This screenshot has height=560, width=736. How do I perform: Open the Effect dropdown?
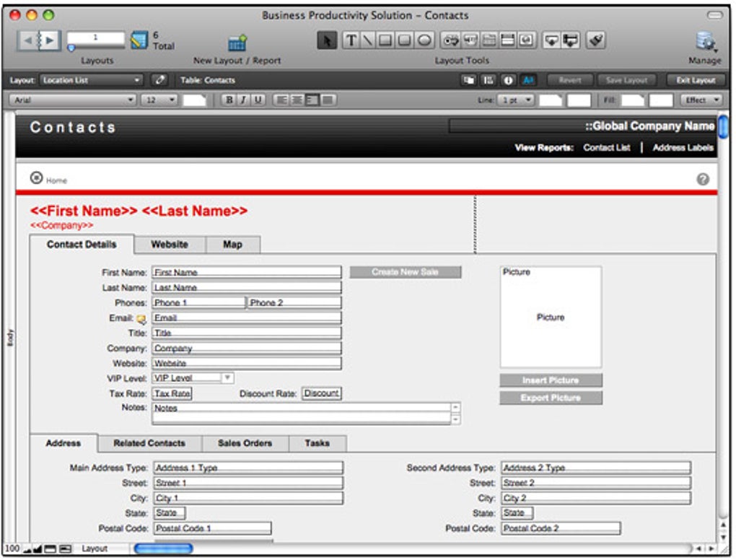pyautogui.click(x=702, y=100)
